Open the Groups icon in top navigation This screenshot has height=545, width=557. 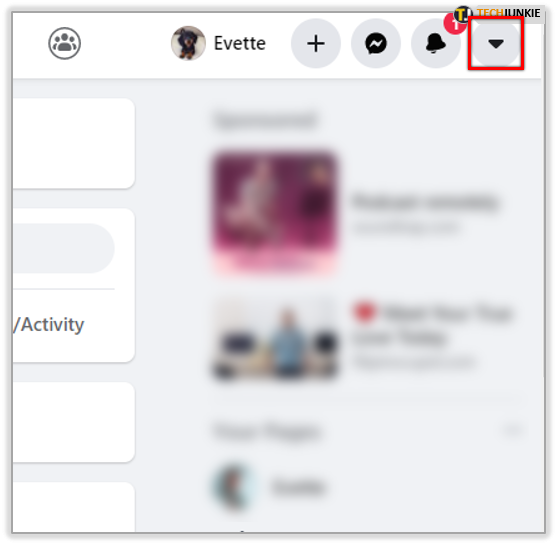pos(64,43)
